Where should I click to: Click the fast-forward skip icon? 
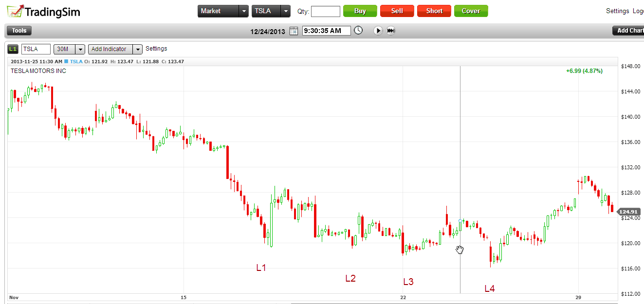(391, 30)
